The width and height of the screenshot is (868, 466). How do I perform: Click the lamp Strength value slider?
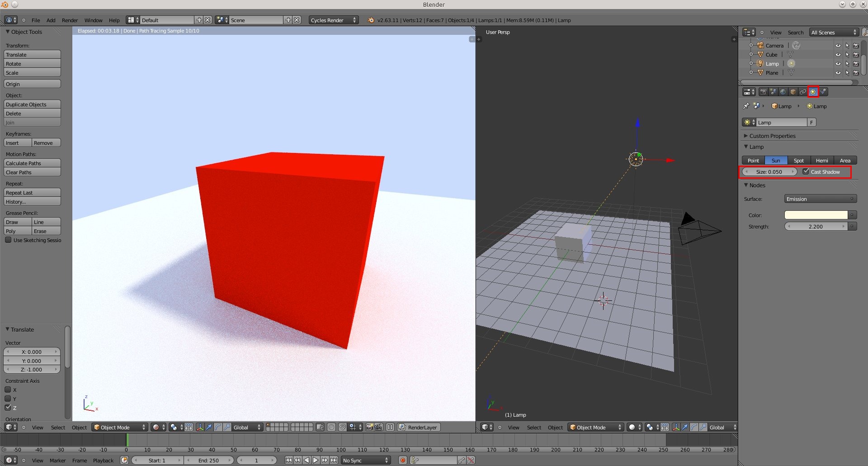pos(816,226)
